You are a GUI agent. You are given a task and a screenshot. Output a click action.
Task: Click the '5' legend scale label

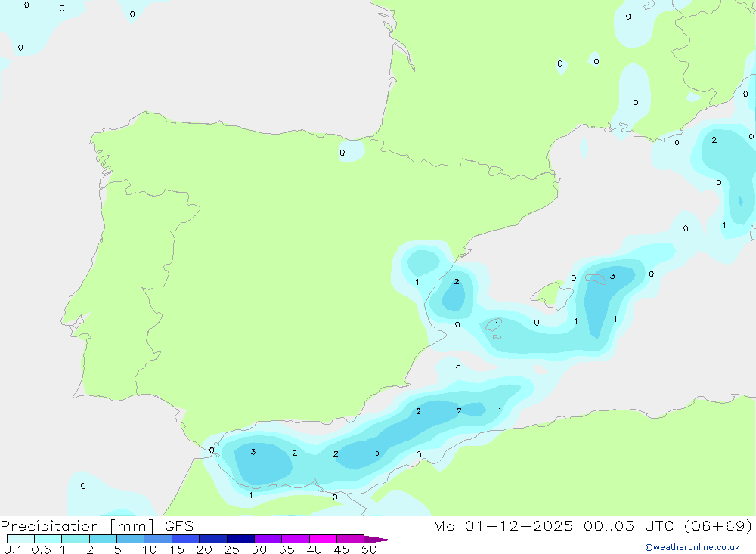point(117,549)
